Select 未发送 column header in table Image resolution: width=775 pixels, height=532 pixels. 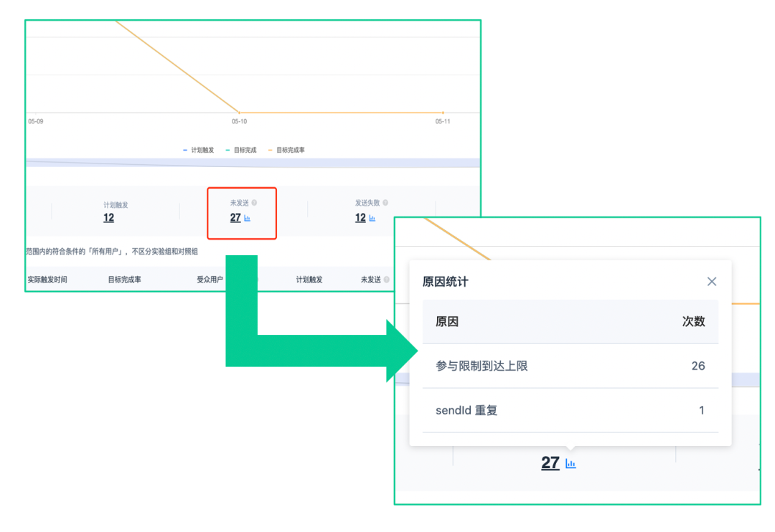tap(371, 280)
